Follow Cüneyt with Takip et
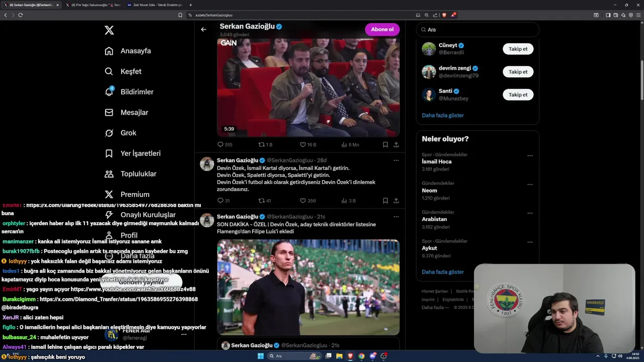This screenshot has height=362, width=644. click(518, 49)
